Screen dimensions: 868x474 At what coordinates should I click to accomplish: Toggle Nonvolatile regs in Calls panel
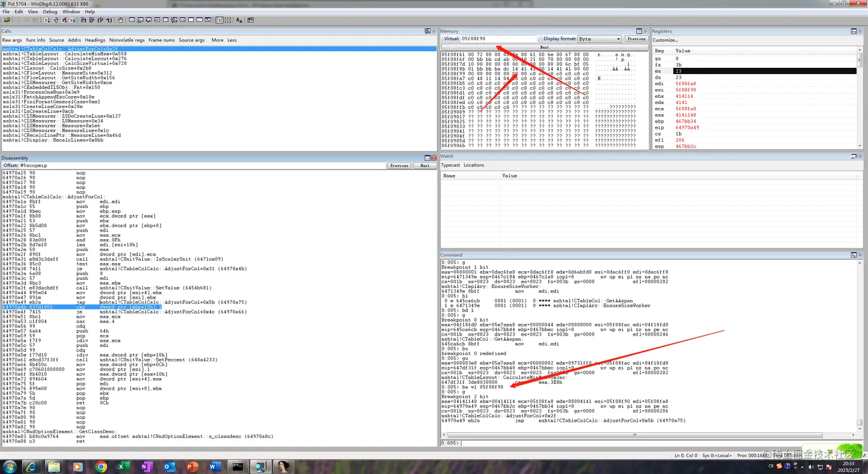coord(127,40)
